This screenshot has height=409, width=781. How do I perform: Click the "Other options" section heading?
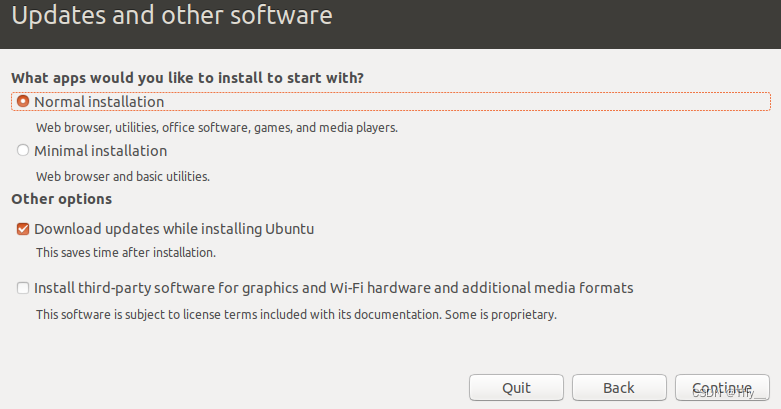(x=62, y=199)
